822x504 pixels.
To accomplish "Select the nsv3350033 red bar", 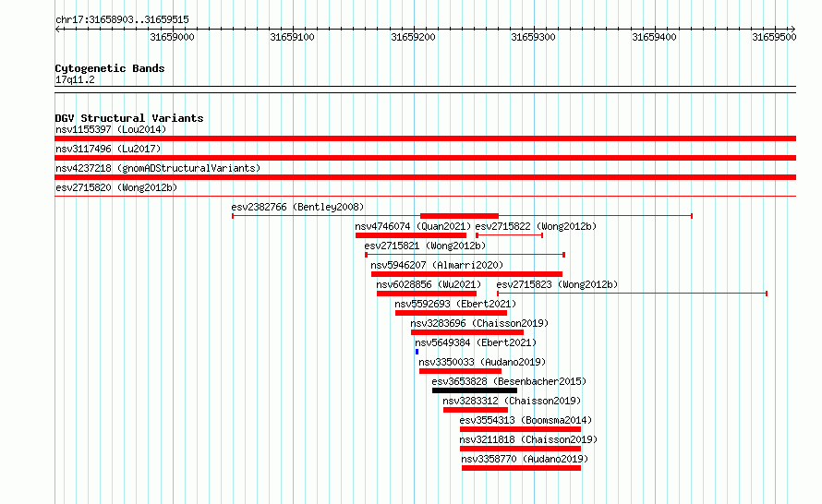I will tap(460, 371).
